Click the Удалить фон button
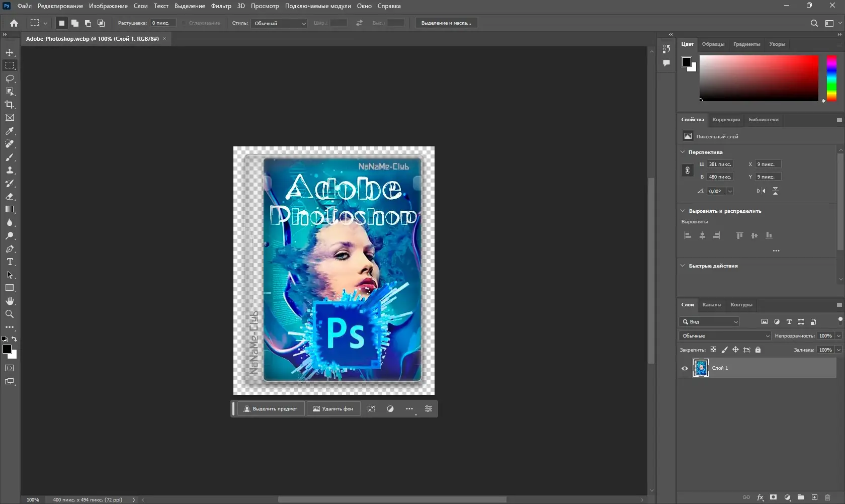Screen dimensions: 845x504 point(333,409)
